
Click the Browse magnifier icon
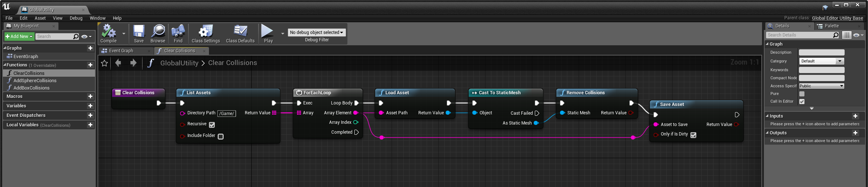coord(158,32)
